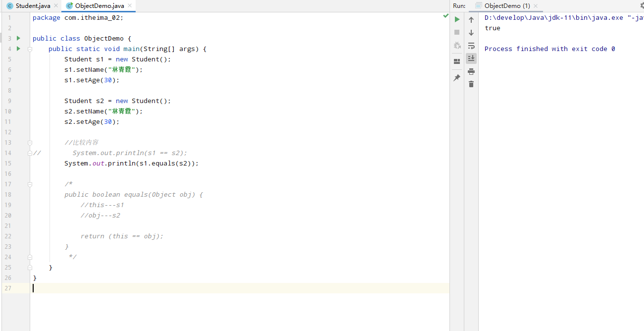This screenshot has width=644, height=331.
Task: Pin the Run tab with pin icon
Action: (457, 78)
